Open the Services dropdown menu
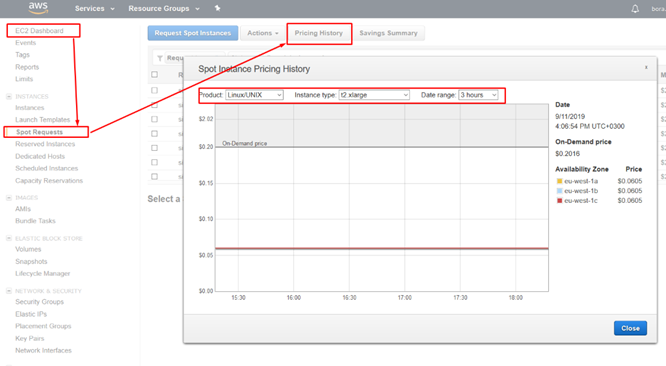The image size is (666, 366). 94,8
